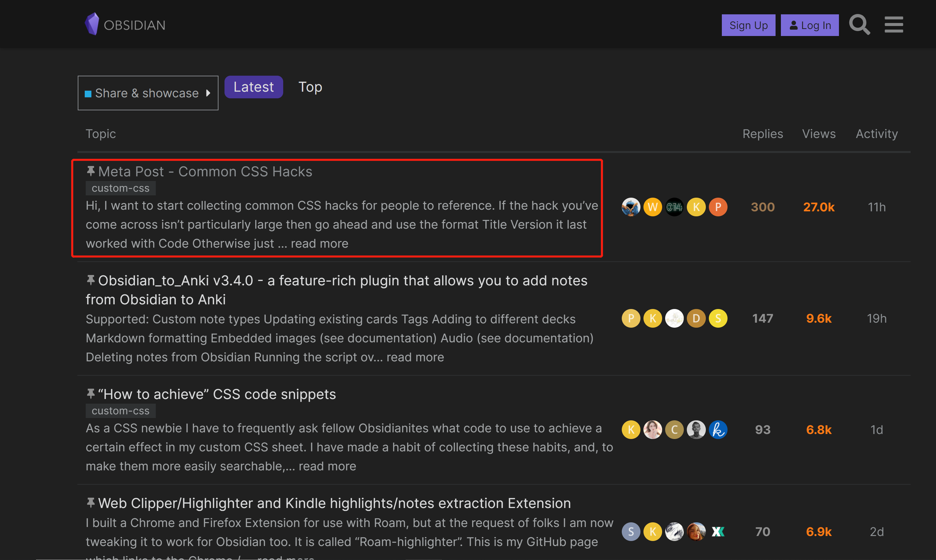Click the pin icon on CSS code snippets topic

pyautogui.click(x=90, y=394)
